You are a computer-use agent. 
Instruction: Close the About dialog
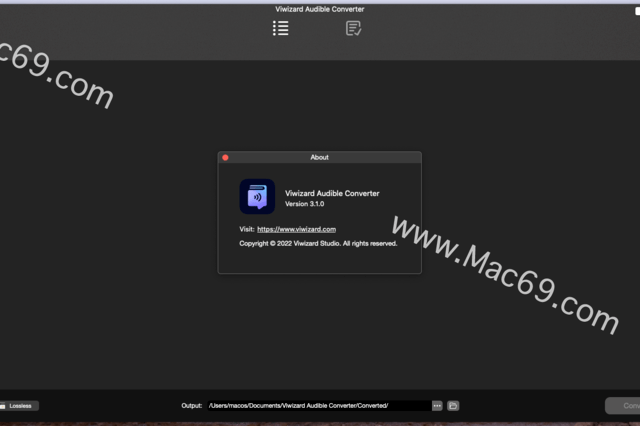tap(225, 158)
